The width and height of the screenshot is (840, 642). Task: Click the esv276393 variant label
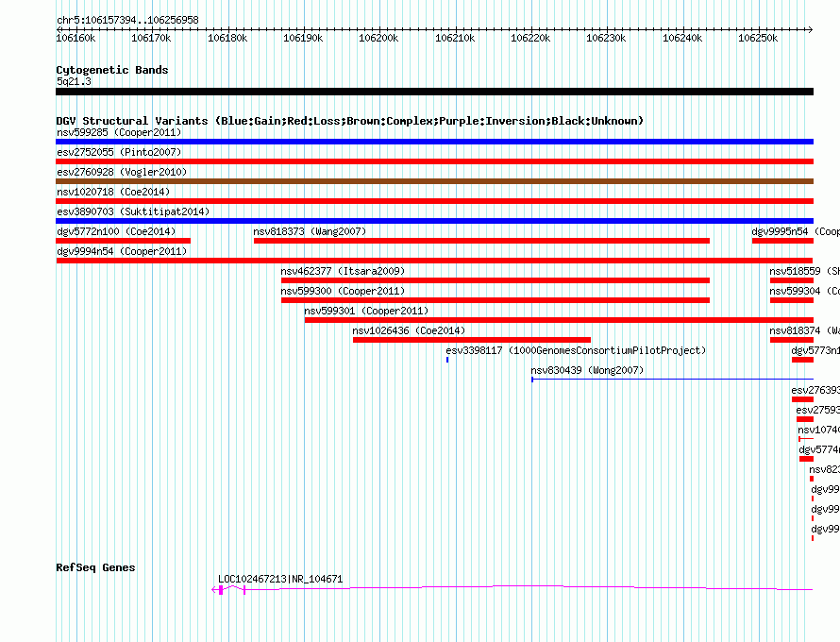click(x=815, y=390)
